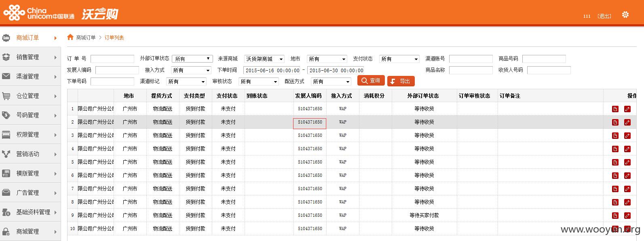Open the 支付状态 dropdown
Viewport: 644px width, 241px height.
tap(399, 59)
